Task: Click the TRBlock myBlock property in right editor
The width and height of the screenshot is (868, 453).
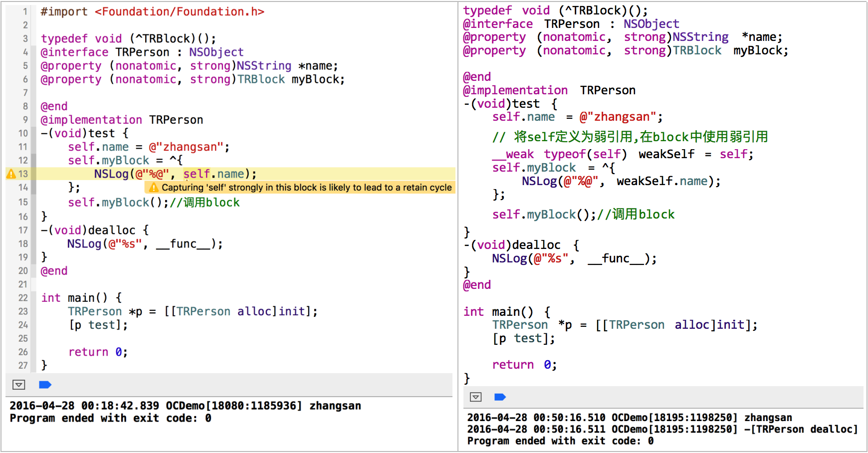Action: pyautogui.click(x=626, y=50)
